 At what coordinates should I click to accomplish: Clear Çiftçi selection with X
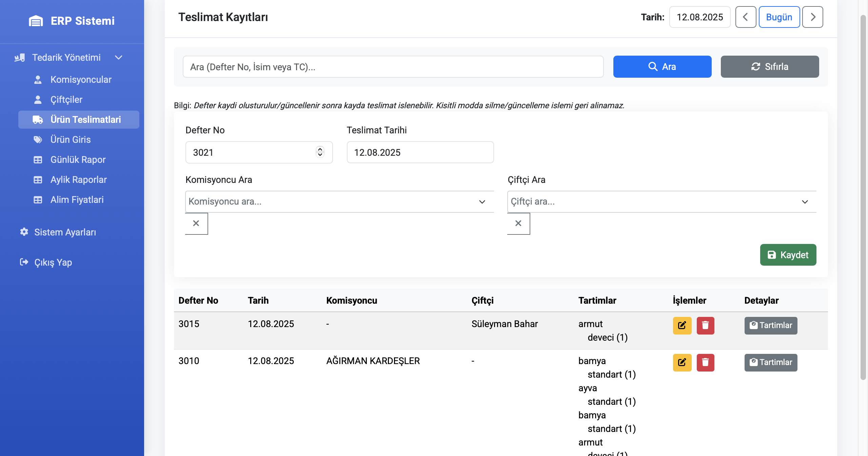[518, 224]
